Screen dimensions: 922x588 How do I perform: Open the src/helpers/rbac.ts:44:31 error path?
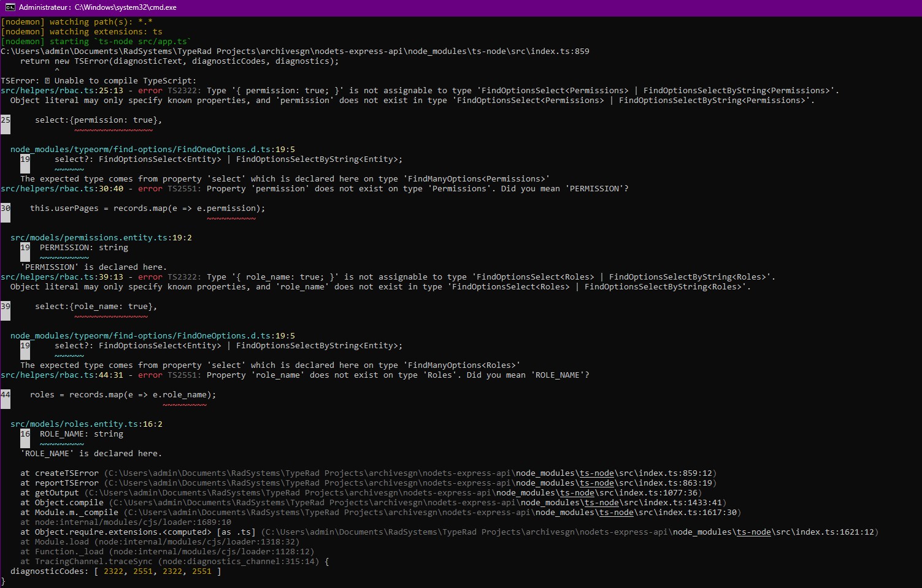(62, 375)
